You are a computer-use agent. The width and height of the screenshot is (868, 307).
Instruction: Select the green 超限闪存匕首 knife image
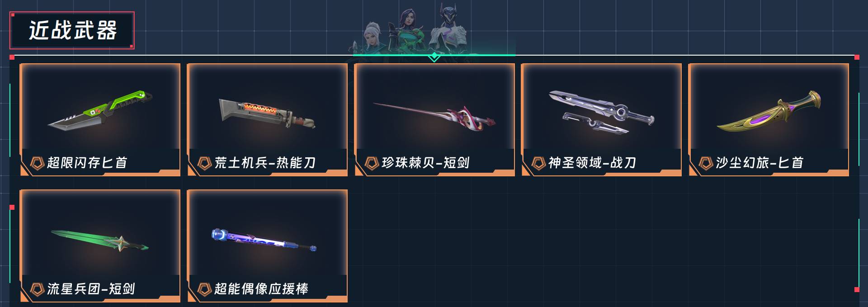[100, 110]
